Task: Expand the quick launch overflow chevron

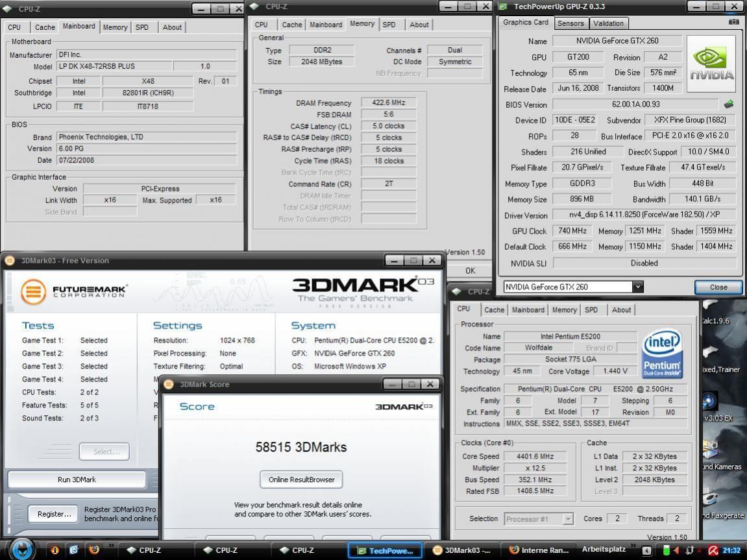Action: [x=111, y=546]
